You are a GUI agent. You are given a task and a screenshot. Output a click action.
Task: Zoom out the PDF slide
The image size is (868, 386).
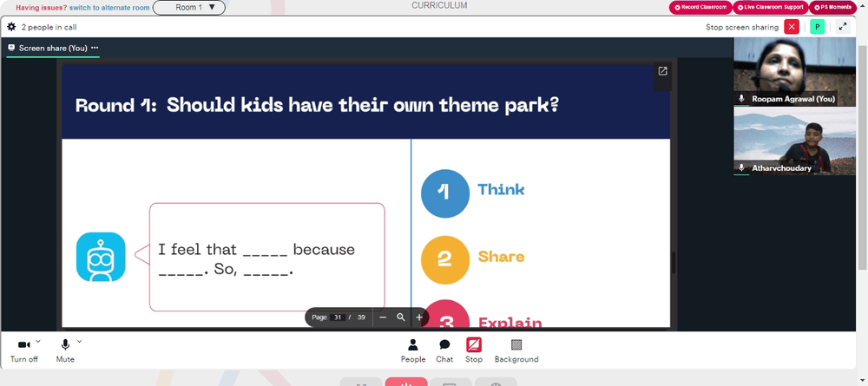pos(383,317)
